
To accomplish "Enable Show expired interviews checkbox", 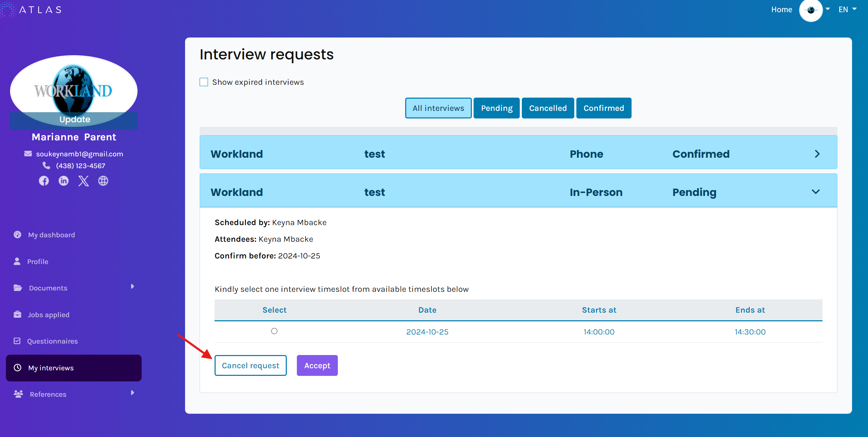I will coord(204,82).
